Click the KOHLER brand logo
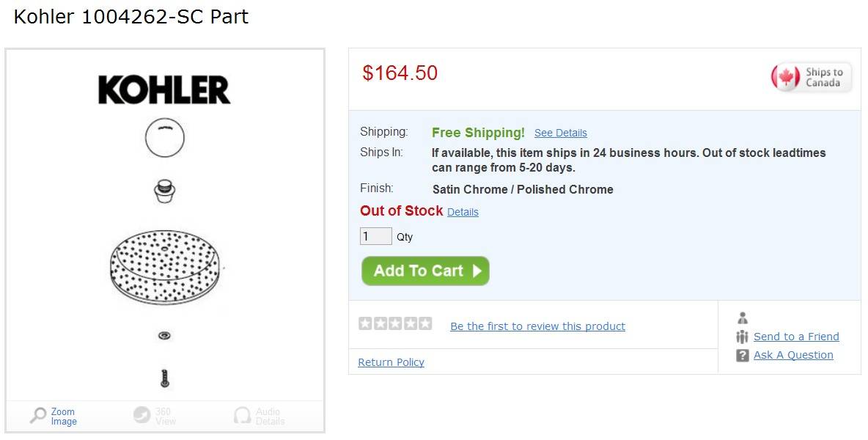 (x=164, y=90)
